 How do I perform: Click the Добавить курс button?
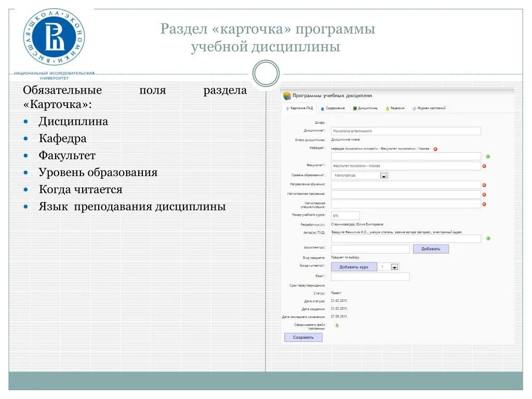[x=354, y=267]
